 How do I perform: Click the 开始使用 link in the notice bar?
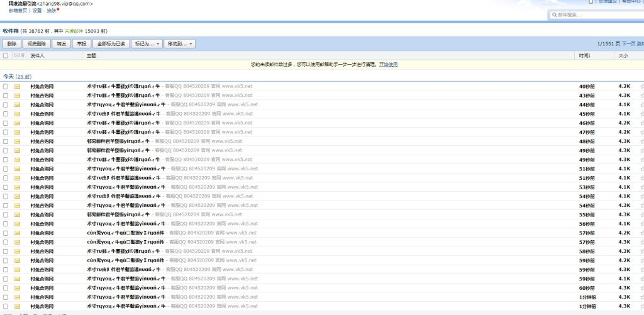[x=388, y=65]
